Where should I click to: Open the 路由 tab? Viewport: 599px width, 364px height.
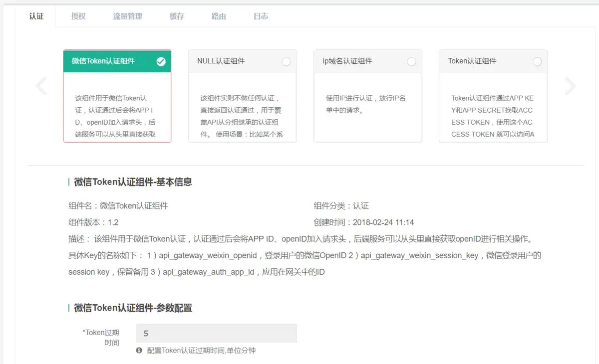click(219, 16)
